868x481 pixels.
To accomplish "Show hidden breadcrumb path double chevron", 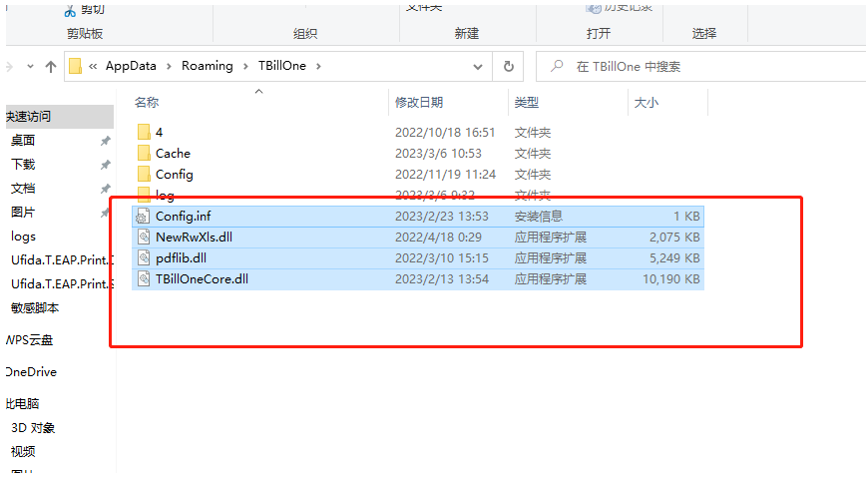I will (93, 67).
